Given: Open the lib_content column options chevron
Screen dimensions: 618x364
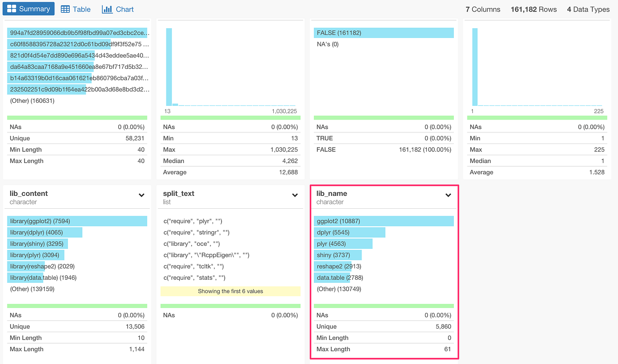Looking at the screenshot, I should [x=141, y=195].
